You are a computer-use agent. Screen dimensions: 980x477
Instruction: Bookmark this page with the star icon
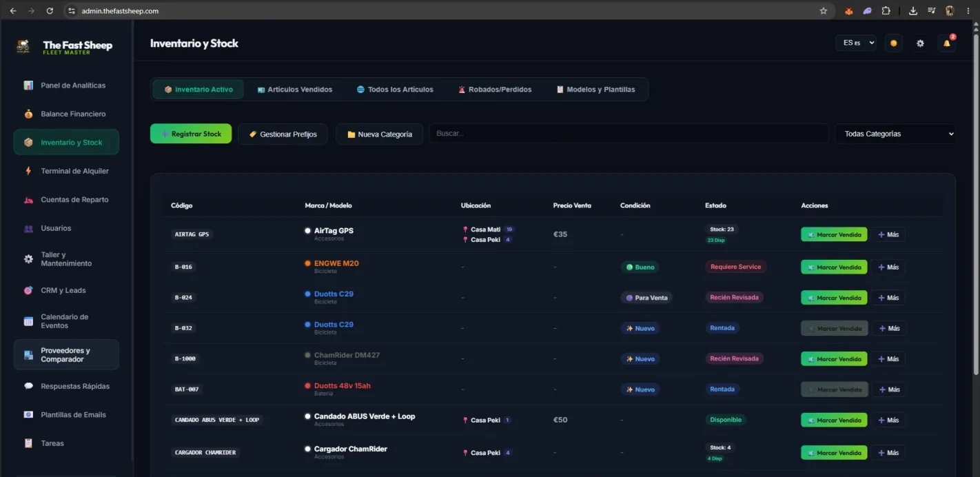824,11
